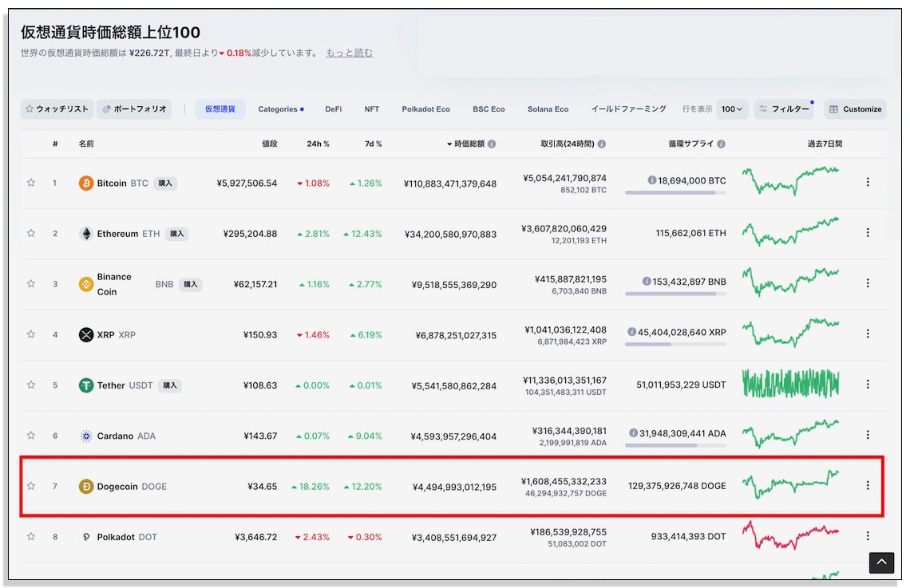Click the Binance Coin logo
The image size is (910, 588).
coord(86,284)
